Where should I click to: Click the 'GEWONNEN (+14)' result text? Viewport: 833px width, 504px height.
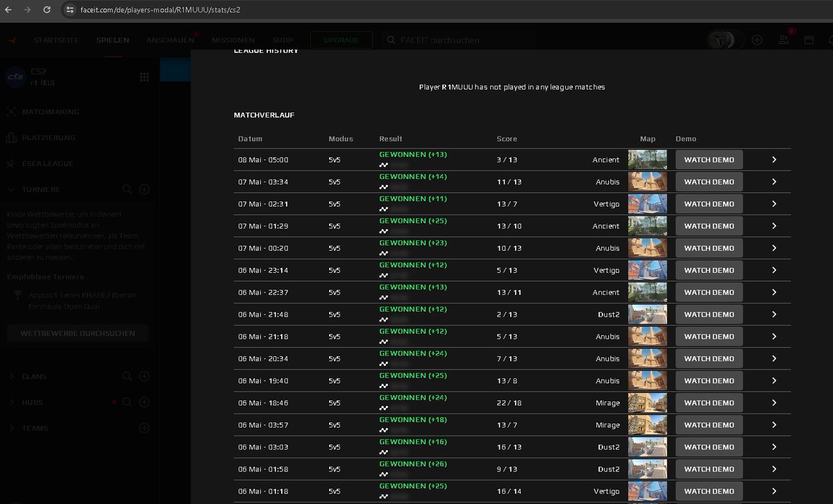[413, 176]
